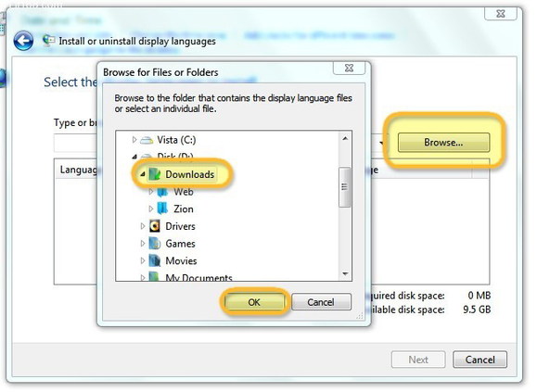Close the Browse for Files or Folders dialog
Viewport: 537px width, 392px height.
349,68
